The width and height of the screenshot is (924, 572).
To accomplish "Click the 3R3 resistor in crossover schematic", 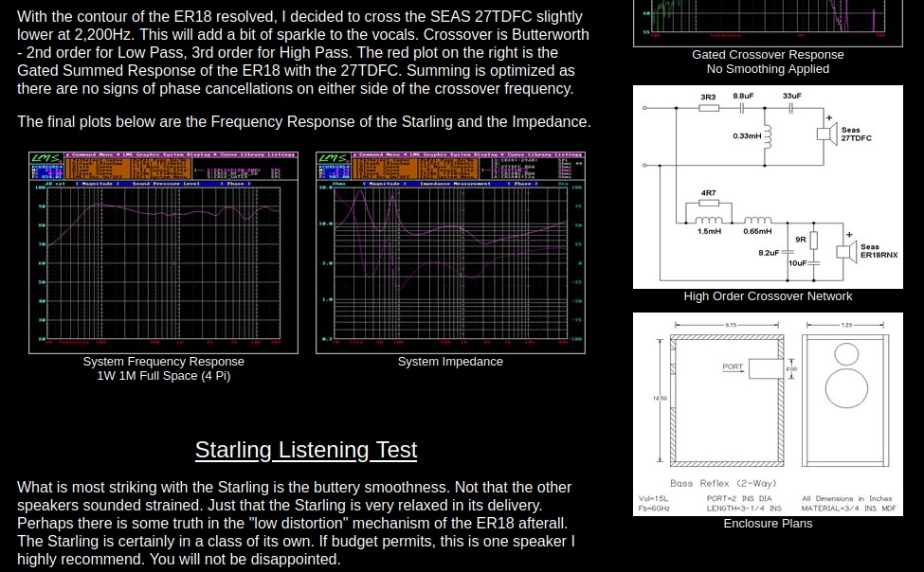I will pyautogui.click(x=709, y=108).
